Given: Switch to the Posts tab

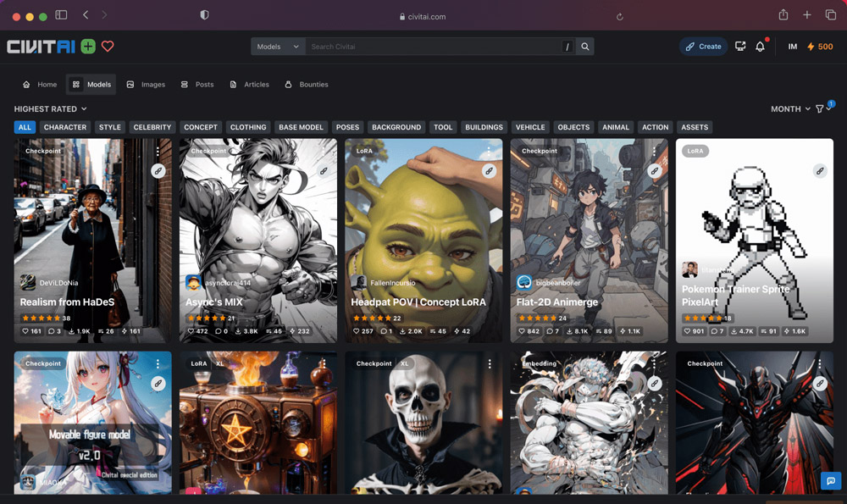Looking at the screenshot, I should click(197, 84).
